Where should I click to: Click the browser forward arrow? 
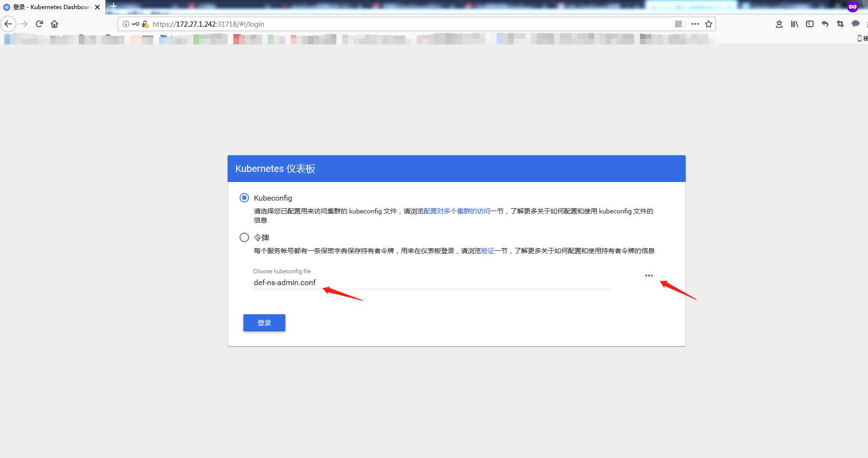coord(24,24)
